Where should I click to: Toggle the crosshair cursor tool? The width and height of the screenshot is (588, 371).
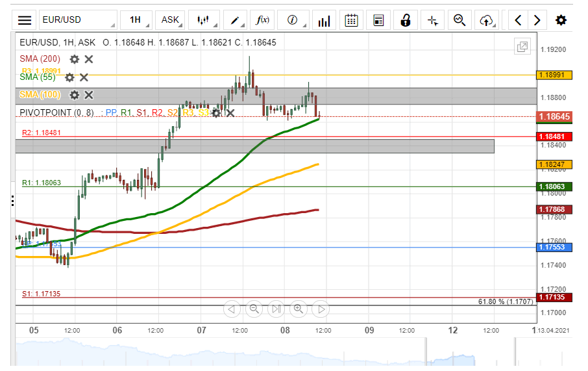coord(432,20)
